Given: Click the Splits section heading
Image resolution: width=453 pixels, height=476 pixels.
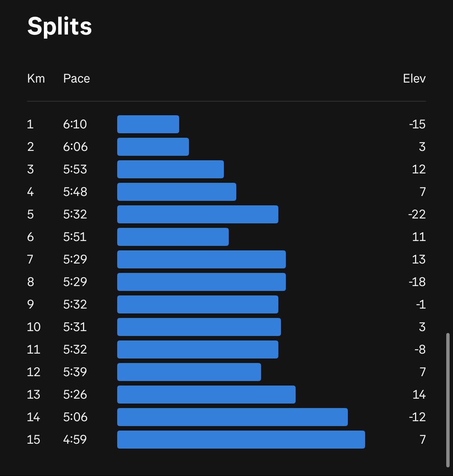Looking at the screenshot, I should [x=60, y=26].
